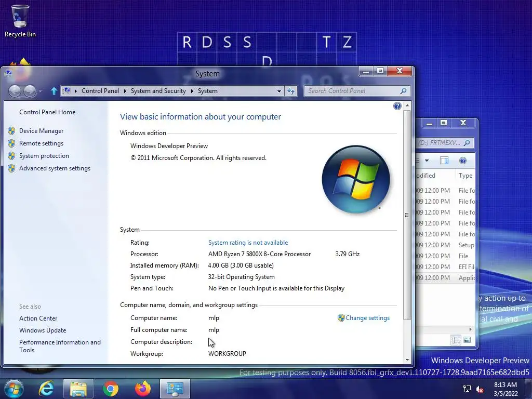Expand the arrow after System and Security breadcrumb
The width and height of the screenshot is (532, 399).
point(192,91)
